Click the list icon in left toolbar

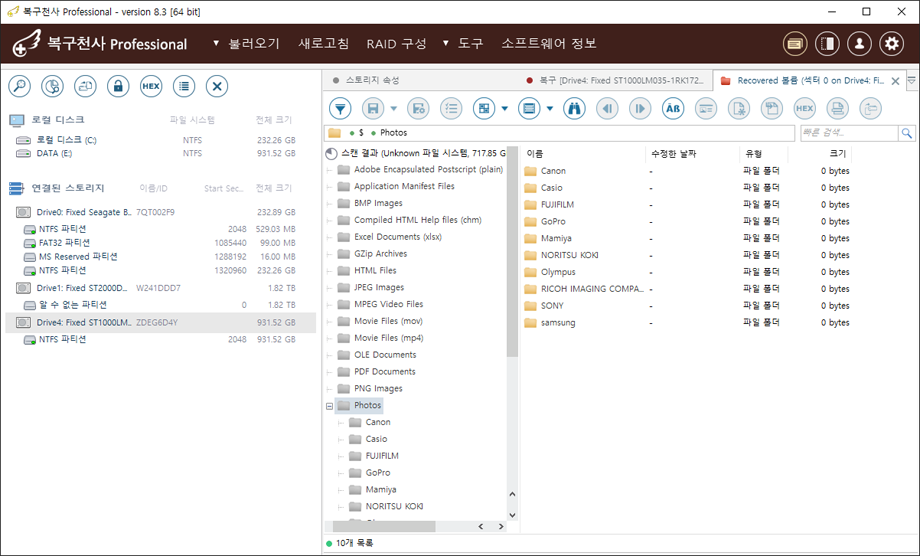tap(184, 86)
